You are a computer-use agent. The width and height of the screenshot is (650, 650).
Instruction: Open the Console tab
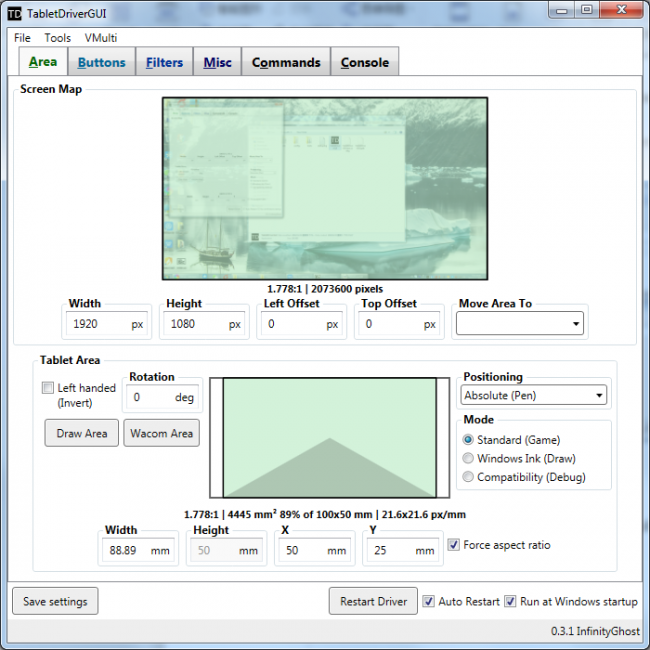coord(365,62)
